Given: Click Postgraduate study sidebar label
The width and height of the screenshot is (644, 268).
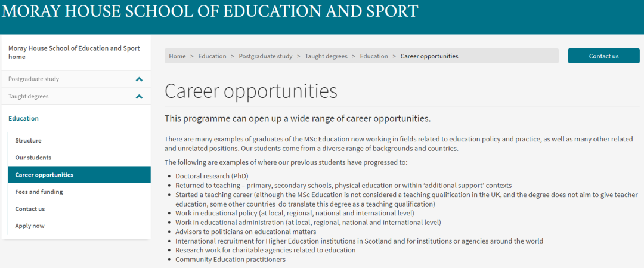Looking at the screenshot, I should click(x=33, y=79).
